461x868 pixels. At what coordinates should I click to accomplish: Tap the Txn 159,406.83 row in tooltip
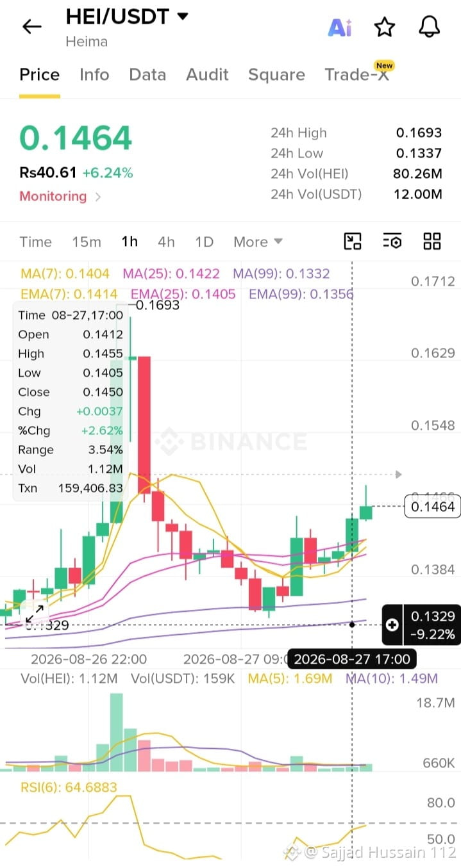pyautogui.click(x=71, y=488)
